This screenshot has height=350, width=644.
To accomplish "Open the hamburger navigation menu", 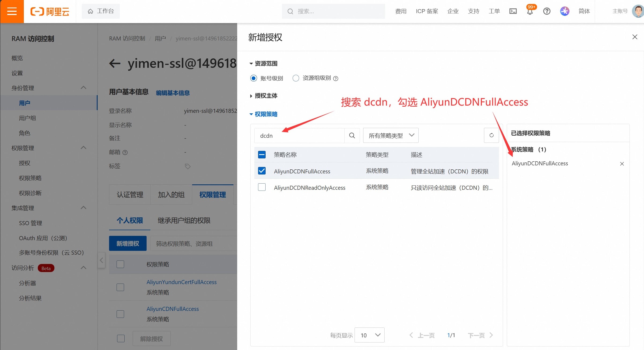I will [x=12, y=11].
